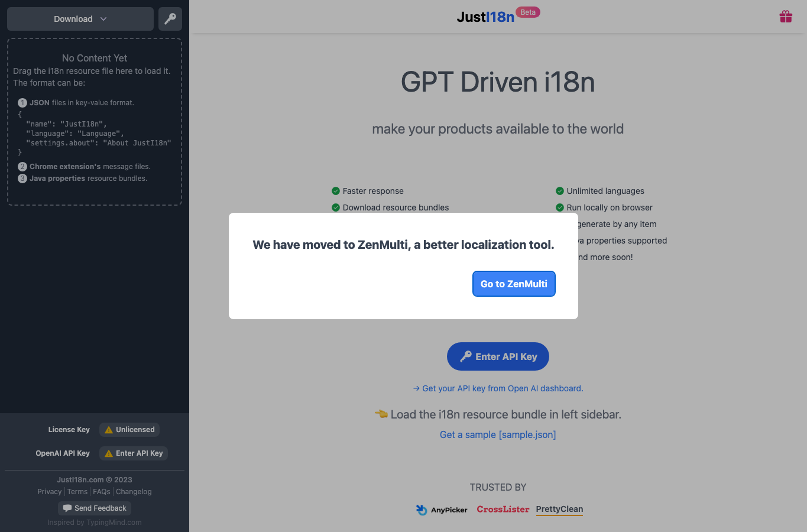Open the CrossLister trusted-by logo
Image resolution: width=807 pixels, height=532 pixels.
pyautogui.click(x=503, y=509)
